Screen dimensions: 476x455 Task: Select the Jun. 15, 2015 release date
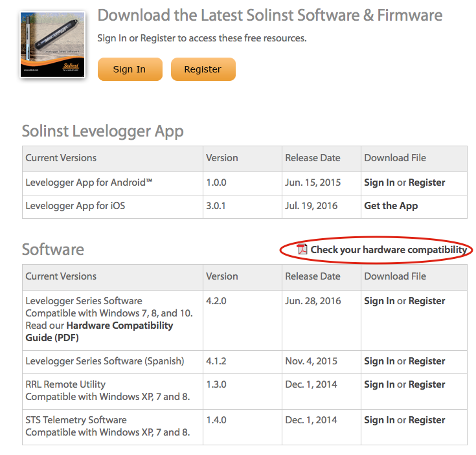tap(313, 183)
